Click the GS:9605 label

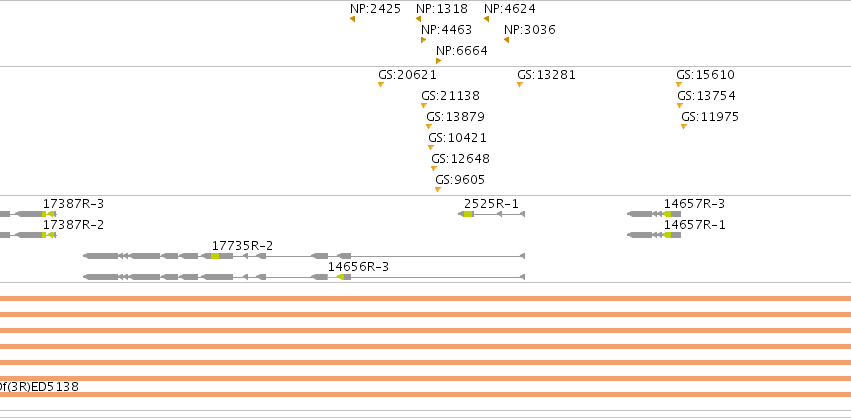pos(460,180)
